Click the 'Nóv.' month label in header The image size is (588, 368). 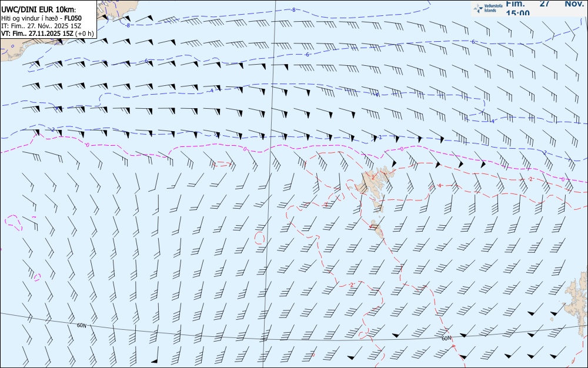[x=574, y=4]
